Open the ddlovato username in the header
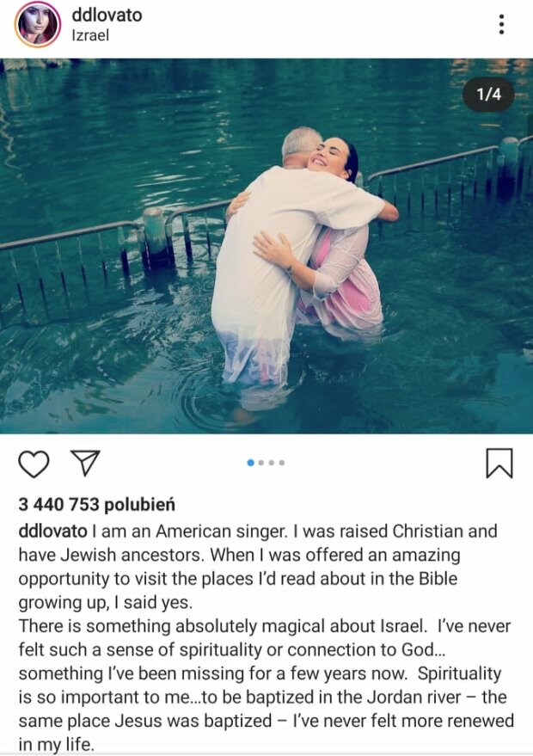The image size is (533, 756). point(107,15)
